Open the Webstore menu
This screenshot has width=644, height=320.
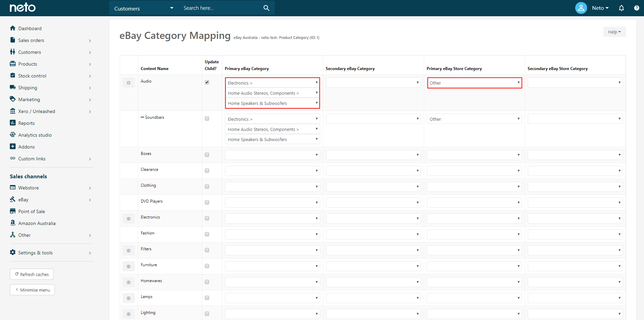click(x=51, y=188)
